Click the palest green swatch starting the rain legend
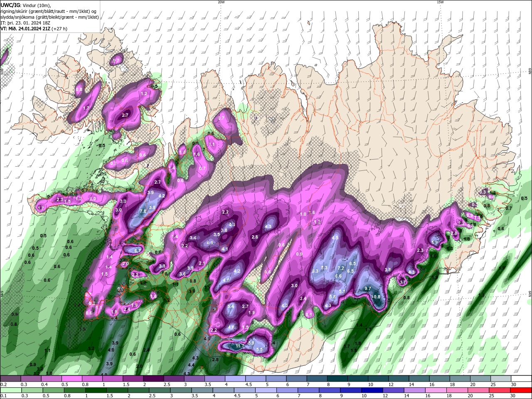532x399 pixels. [10, 390]
